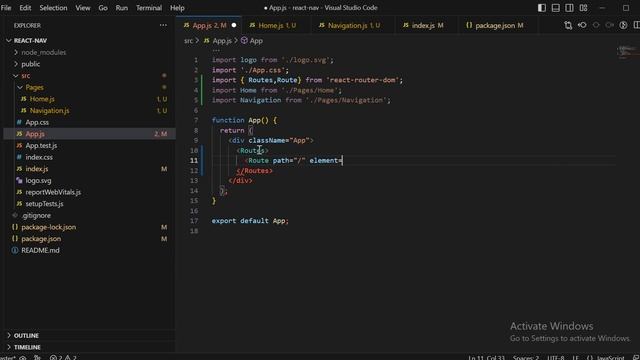The width and height of the screenshot is (640, 360).
Task: Toggle bottom panel layout icon
Action: (x=556, y=8)
